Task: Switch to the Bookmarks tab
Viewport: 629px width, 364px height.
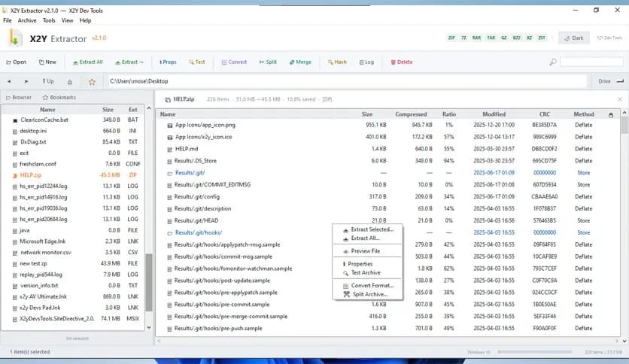Action: pyautogui.click(x=59, y=98)
